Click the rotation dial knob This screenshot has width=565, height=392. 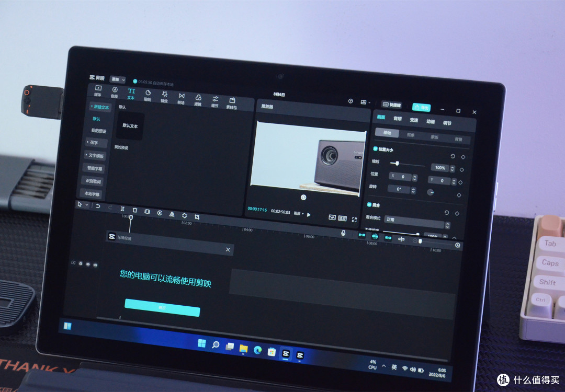click(430, 192)
